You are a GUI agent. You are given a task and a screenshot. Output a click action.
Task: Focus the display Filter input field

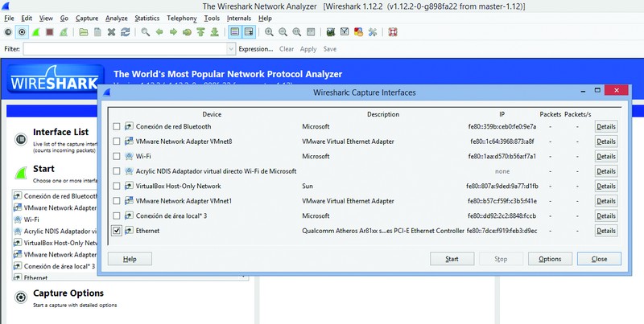125,49
